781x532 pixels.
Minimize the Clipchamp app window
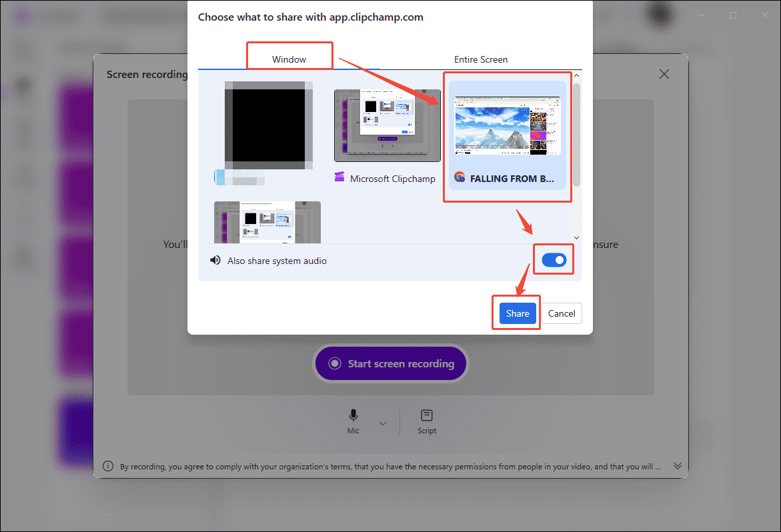point(701,15)
